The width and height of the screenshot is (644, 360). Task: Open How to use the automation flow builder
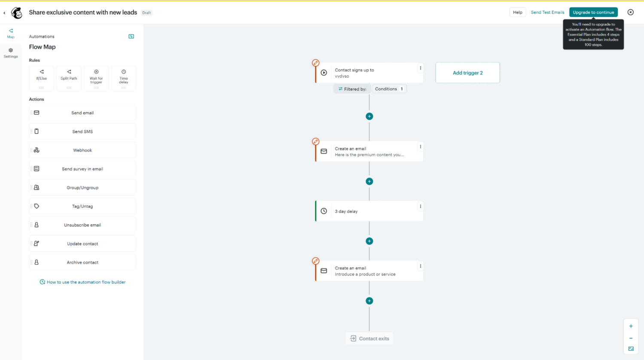[82, 282]
